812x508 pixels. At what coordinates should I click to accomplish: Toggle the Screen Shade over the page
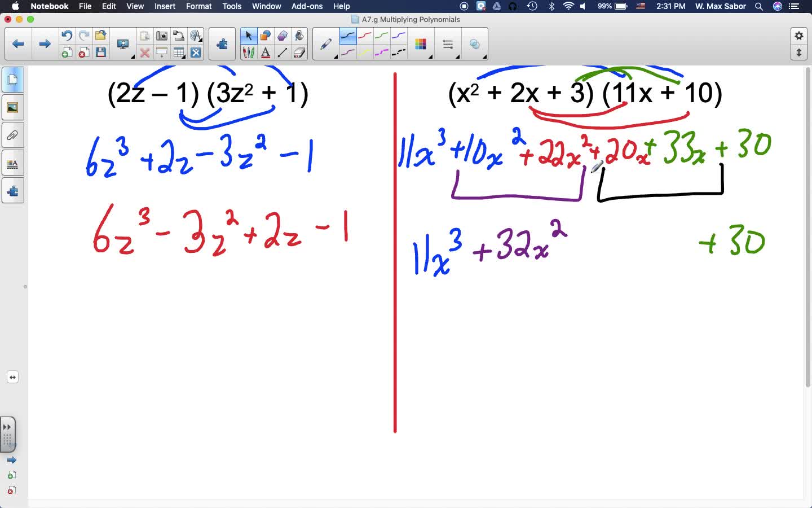click(162, 52)
